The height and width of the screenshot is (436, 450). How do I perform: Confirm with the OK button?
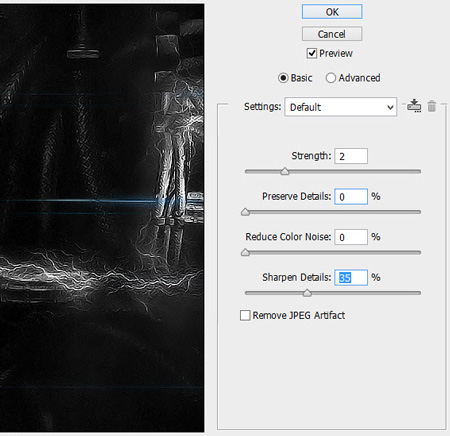332,12
